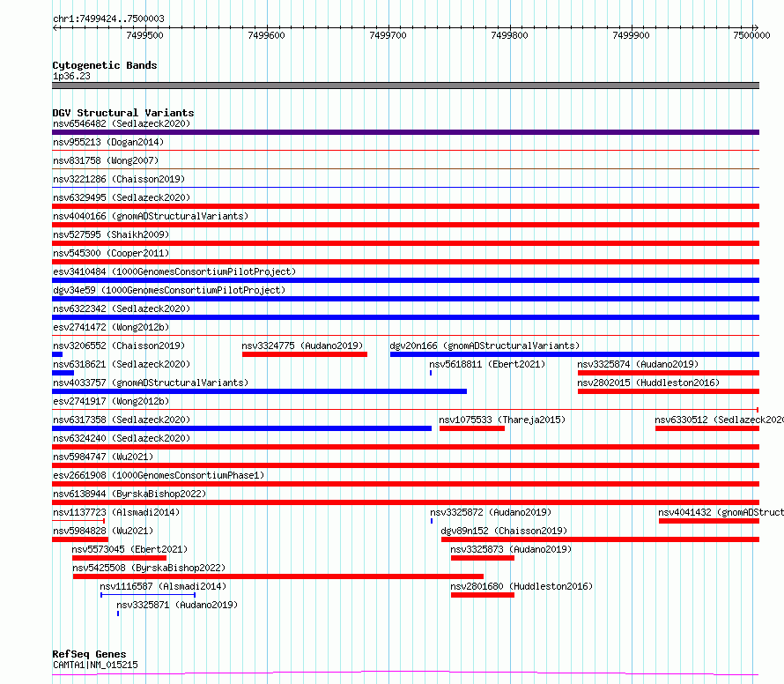Select nsv6329495 (Sedlazeck2020) label

pyautogui.click(x=122, y=197)
